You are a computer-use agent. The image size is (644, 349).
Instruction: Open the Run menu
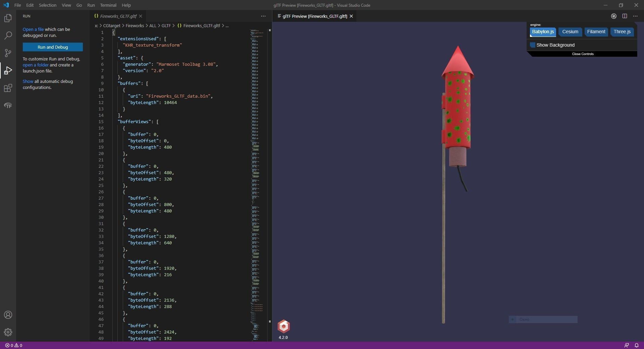click(x=91, y=5)
